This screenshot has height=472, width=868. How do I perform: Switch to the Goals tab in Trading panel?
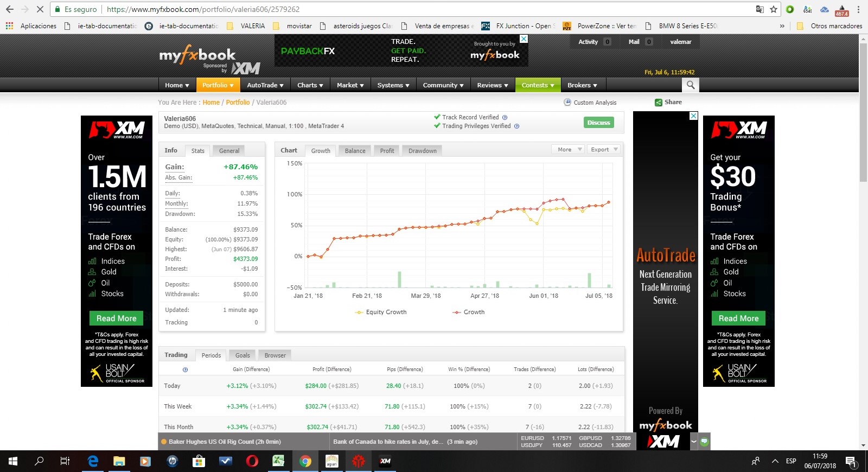click(242, 355)
